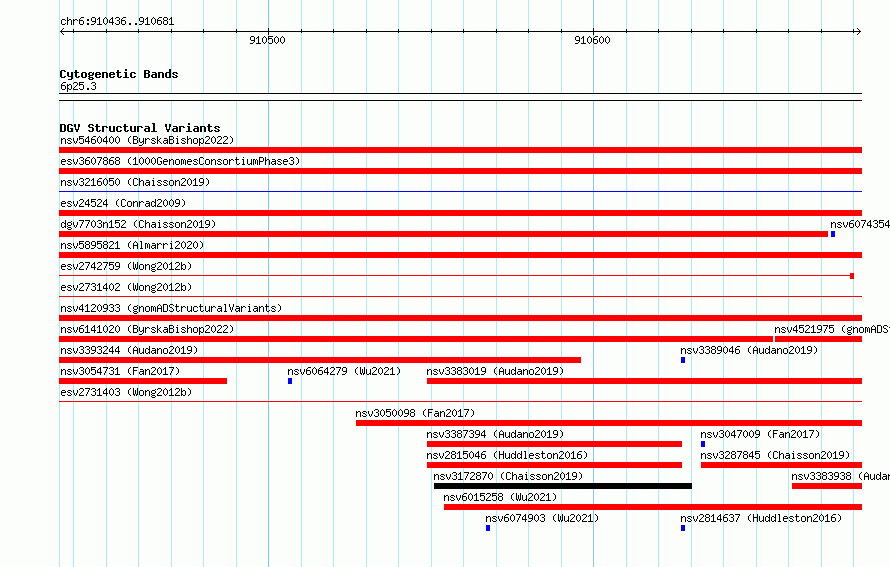Click blue marker beside nsv6074354 label
The height and width of the screenshot is (567, 890).
click(833, 234)
